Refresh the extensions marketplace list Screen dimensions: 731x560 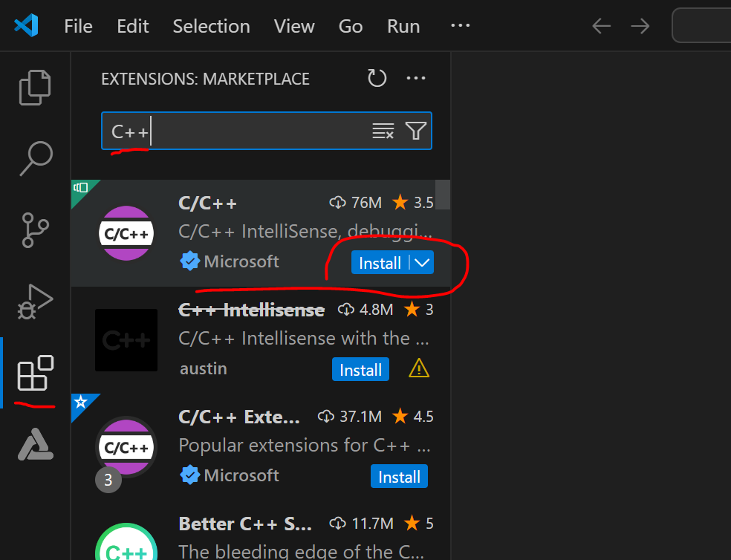(377, 78)
